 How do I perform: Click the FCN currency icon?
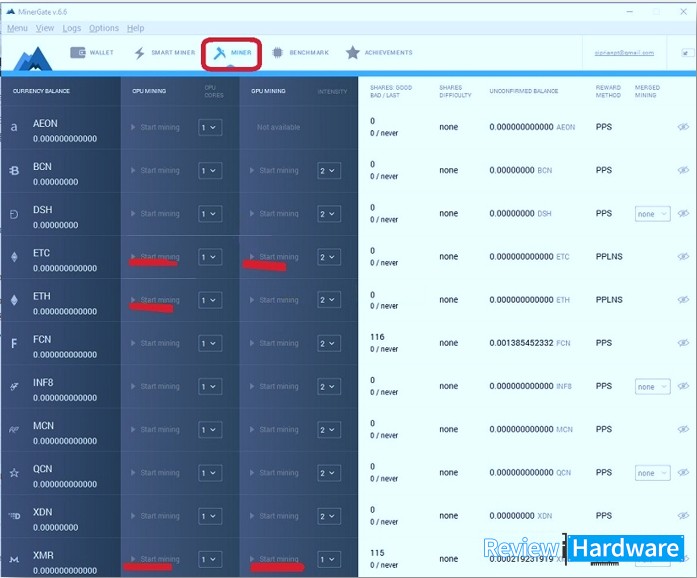(14, 343)
